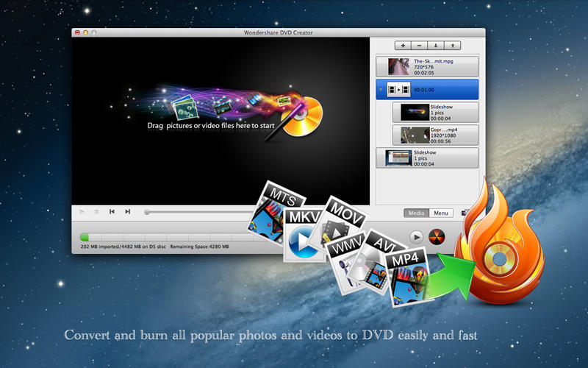
Task: Switch to the Media tab
Action: (x=416, y=213)
